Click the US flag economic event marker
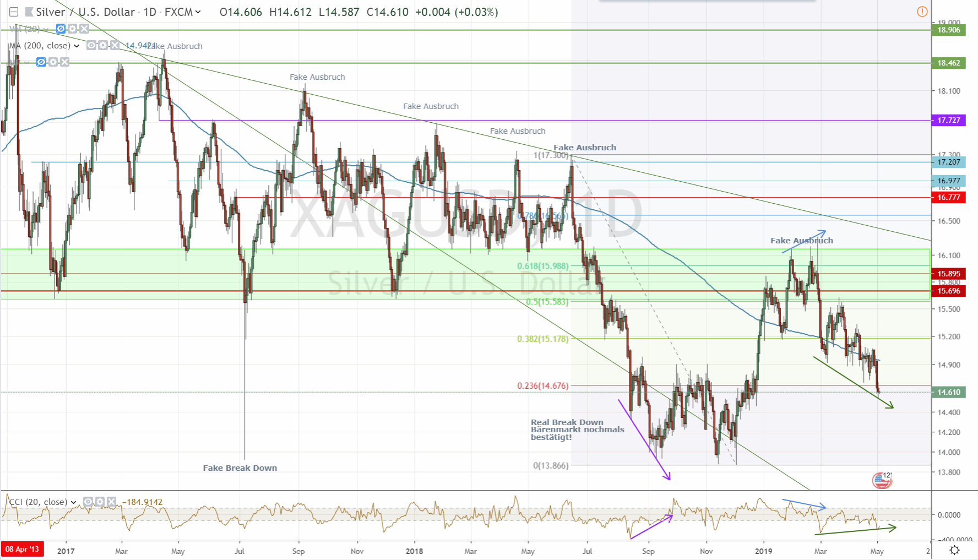The width and height of the screenshot is (978, 560). tap(882, 481)
